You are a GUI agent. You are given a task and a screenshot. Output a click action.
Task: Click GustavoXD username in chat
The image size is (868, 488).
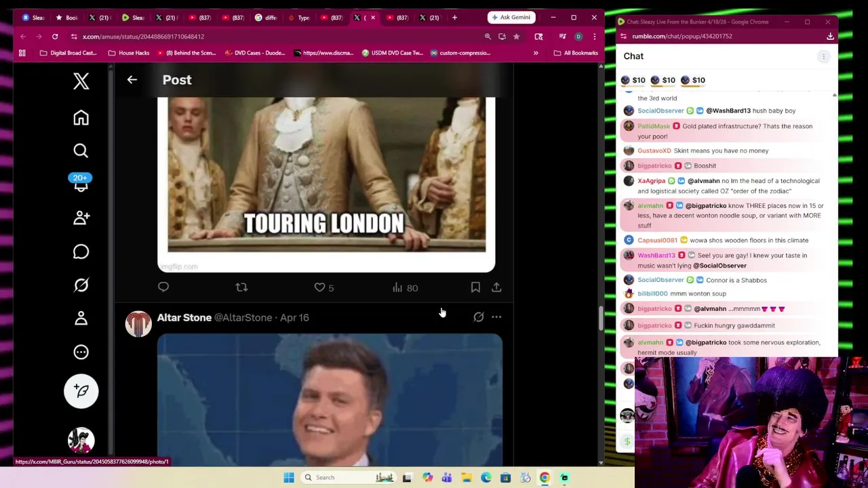coord(654,150)
